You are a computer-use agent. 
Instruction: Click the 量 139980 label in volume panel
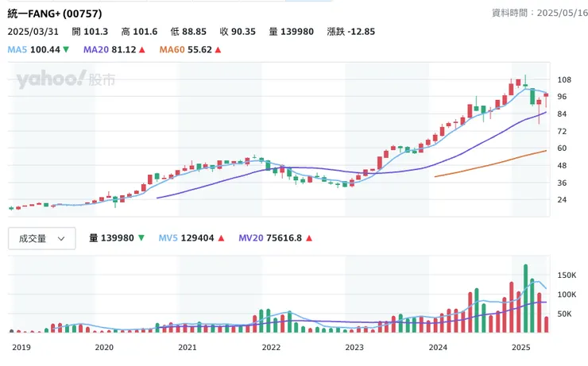(x=111, y=238)
